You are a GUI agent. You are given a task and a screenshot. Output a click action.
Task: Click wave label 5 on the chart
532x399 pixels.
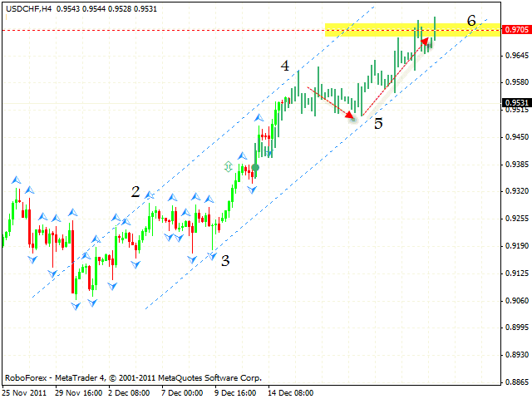coord(378,124)
